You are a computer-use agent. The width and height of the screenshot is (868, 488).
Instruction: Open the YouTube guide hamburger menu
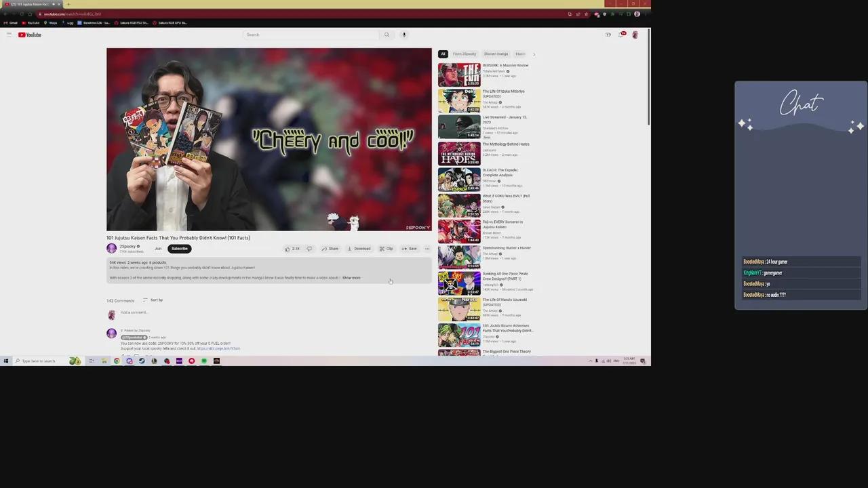tap(9, 35)
